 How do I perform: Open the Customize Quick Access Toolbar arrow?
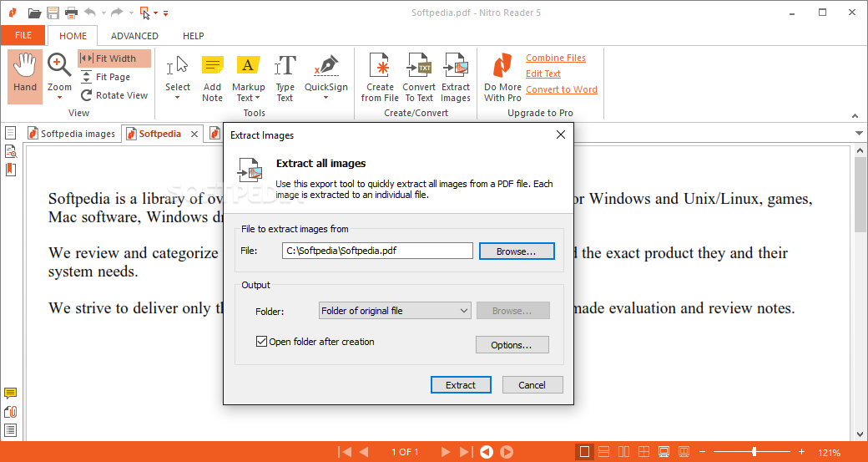pos(165,13)
